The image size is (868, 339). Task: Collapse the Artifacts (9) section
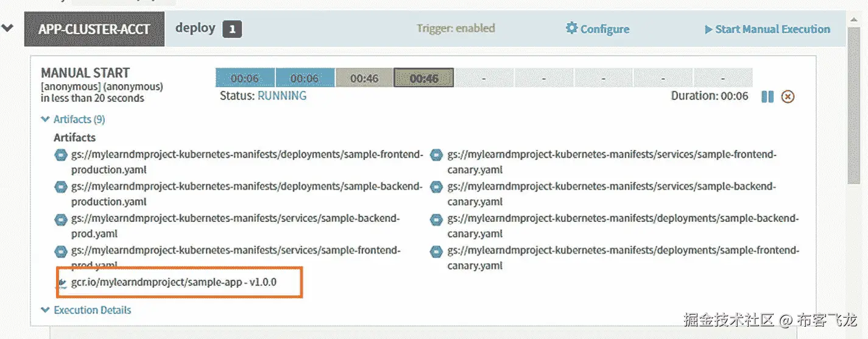click(x=72, y=120)
